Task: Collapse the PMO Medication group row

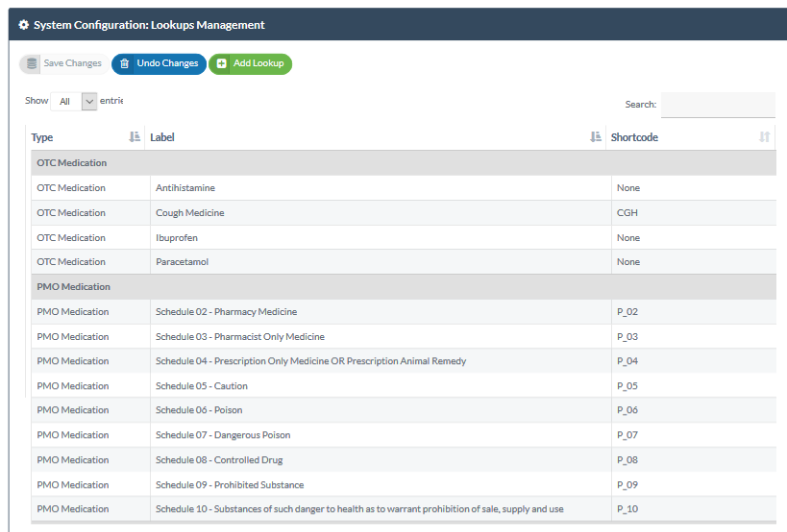Action: click(74, 287)
